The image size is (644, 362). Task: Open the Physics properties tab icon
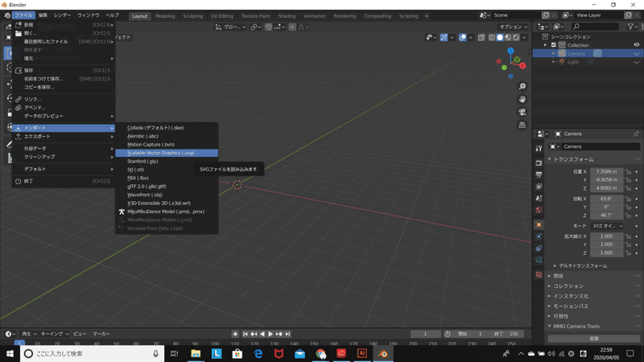[539, 237]
